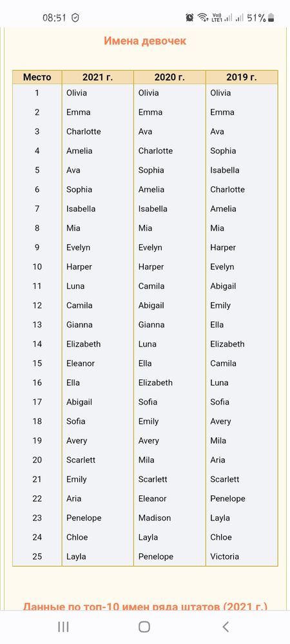Select the 2021 г. column header

click(x=98, y=77)
